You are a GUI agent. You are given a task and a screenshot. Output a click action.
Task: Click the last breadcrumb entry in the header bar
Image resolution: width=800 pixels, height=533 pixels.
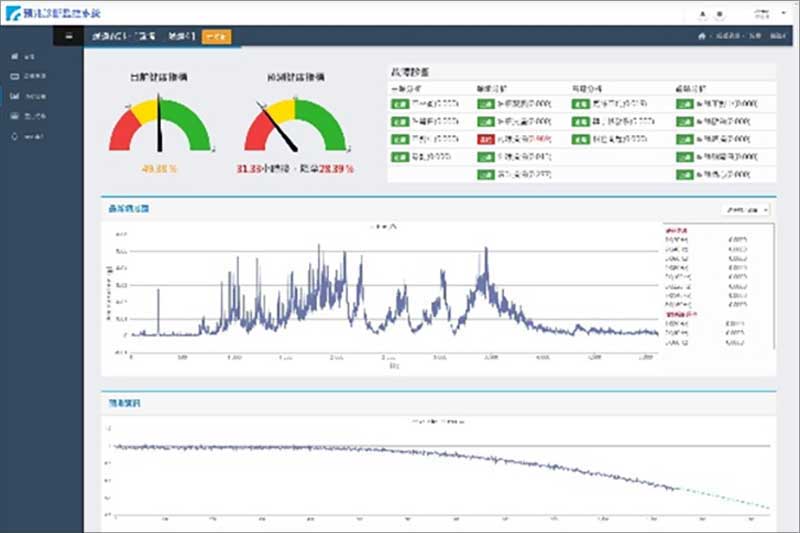pyautogui.click(x=778, y=36)
